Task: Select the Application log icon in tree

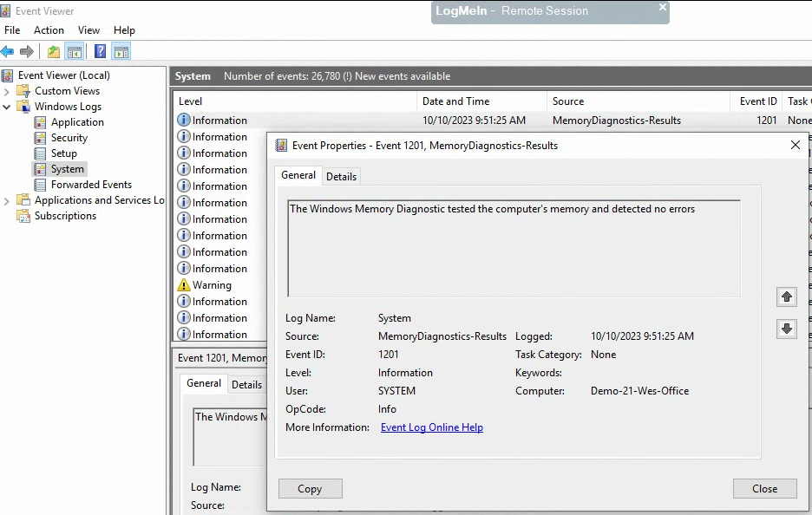Action: point(40,122)
